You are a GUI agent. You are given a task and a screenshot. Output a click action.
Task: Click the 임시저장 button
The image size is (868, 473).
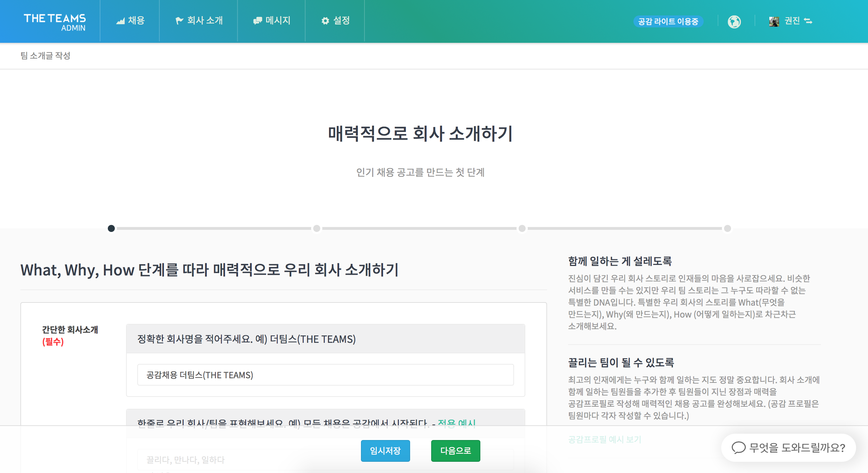[385, 451]
